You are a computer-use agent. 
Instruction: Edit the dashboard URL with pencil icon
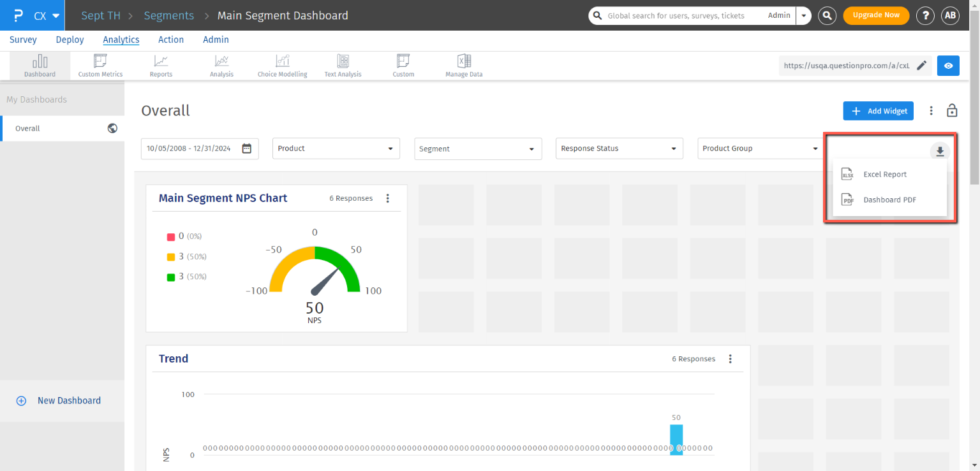(x=921, y=66)
